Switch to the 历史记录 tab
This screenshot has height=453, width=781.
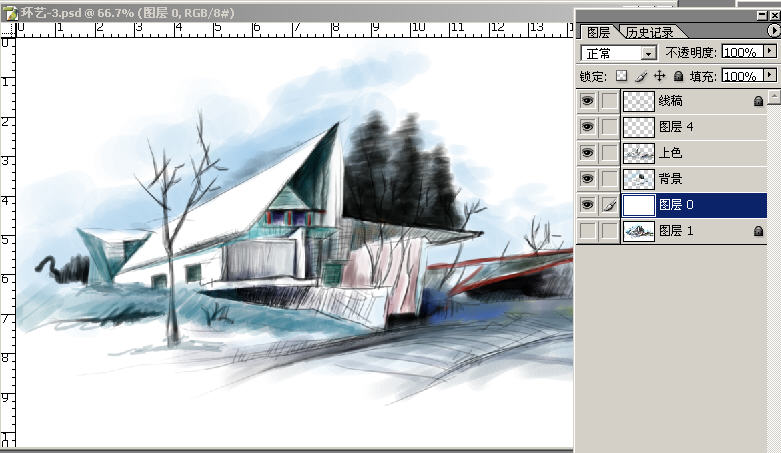[x=650, y=32]
